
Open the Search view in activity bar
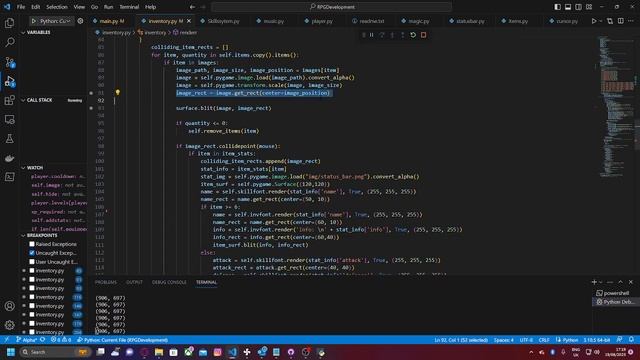click(x=9, y=42)
